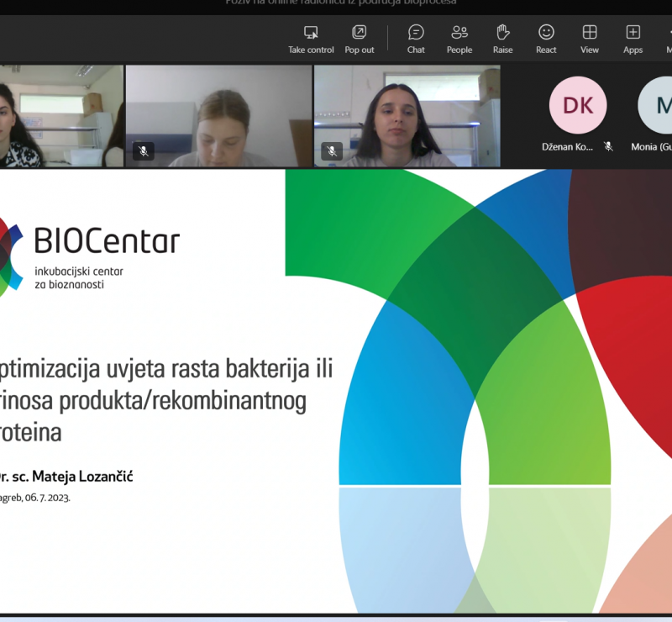Select the leftmost participant video tile

[x=61, y=116]
